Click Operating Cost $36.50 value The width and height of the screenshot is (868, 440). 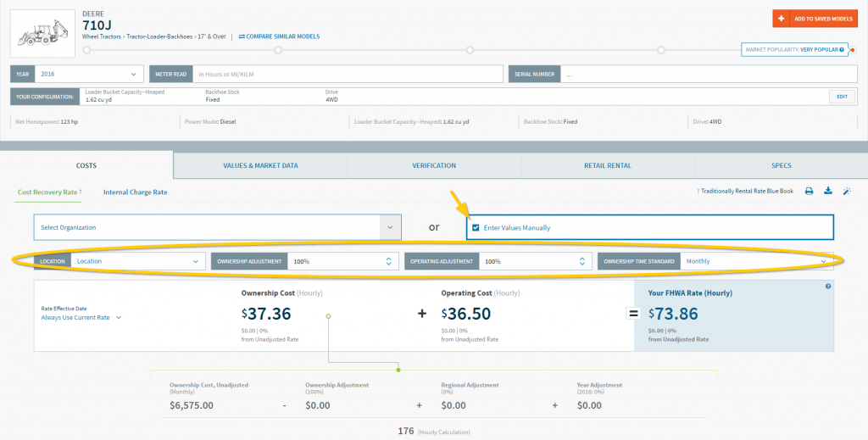(466, 314)
